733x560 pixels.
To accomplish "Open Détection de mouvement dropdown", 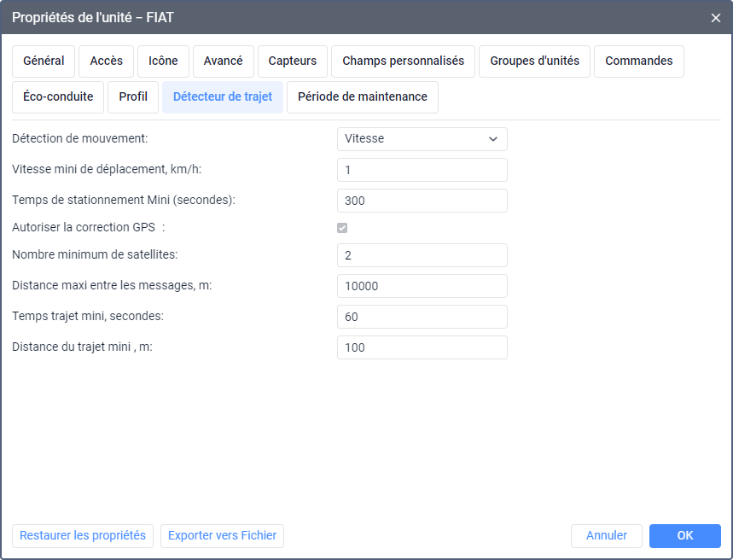I will coord(422,139).
